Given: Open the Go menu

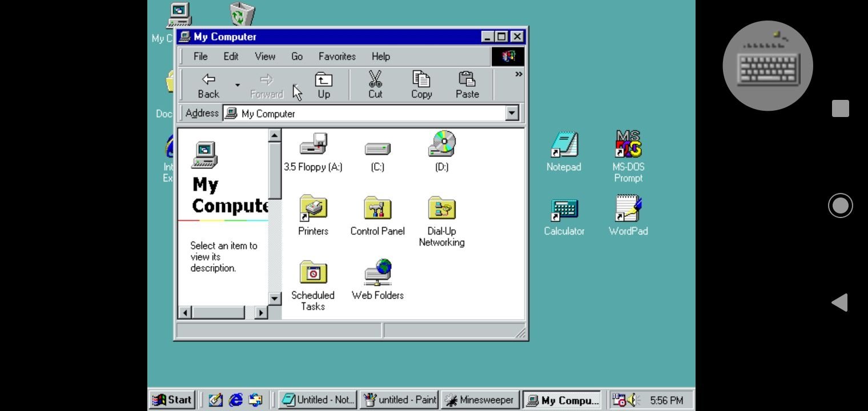Looking at the screenshot, I should pyautogui.click(x=297, y=57).
